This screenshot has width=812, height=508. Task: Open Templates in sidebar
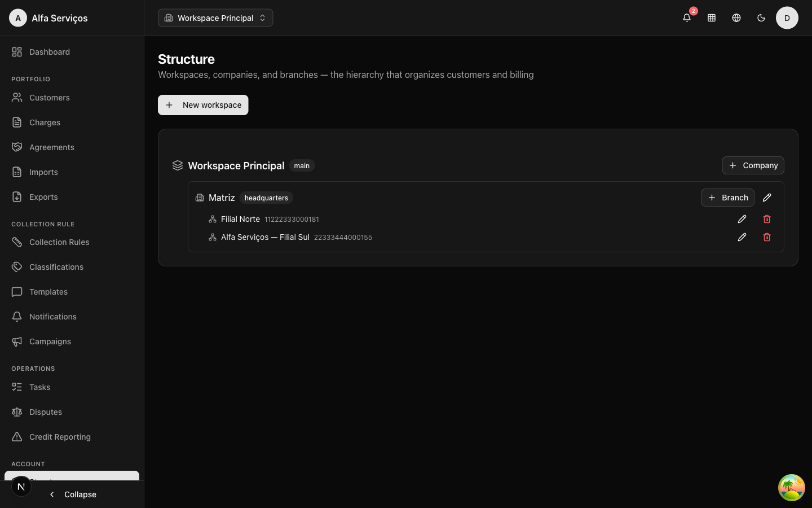click(x=72, y=292)
